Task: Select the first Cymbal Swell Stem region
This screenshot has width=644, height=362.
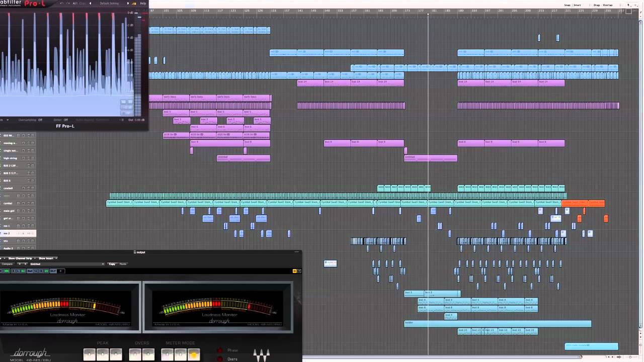Action: pos(119,203)
